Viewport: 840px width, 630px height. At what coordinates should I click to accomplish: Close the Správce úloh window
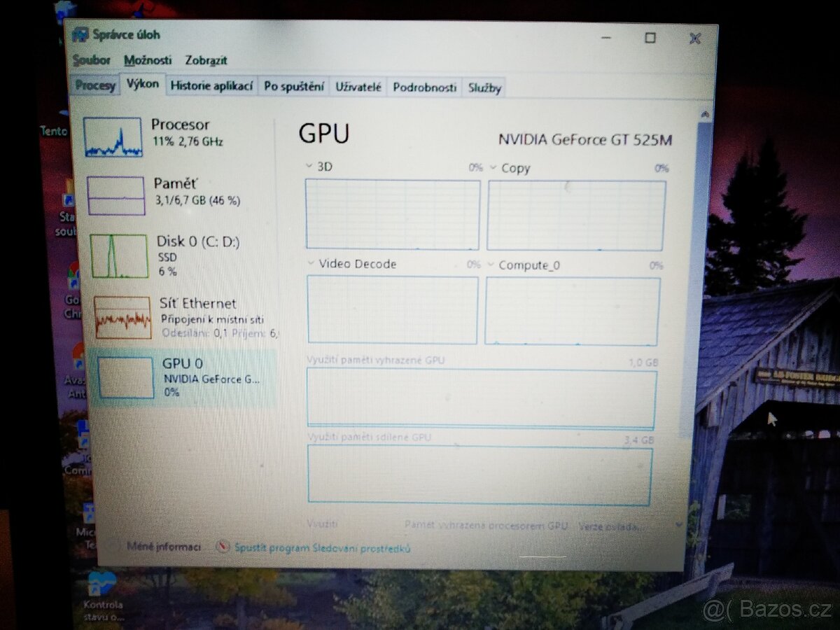coord(694,38)
